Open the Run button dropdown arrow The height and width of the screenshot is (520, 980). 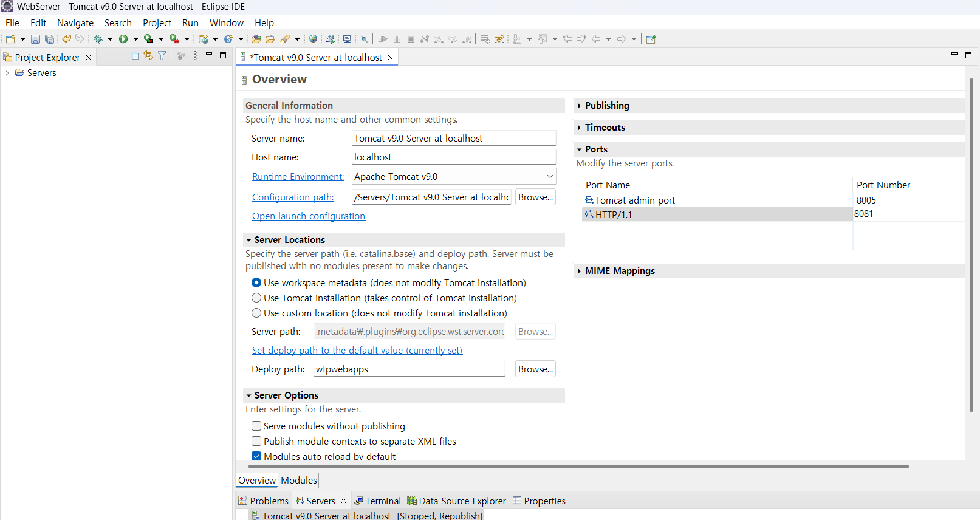[135, 39]
